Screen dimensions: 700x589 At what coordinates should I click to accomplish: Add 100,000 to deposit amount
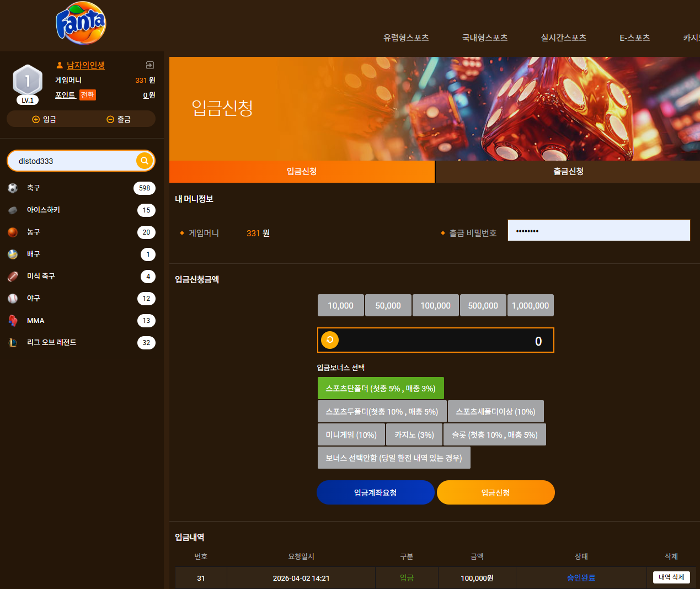coord(436,305)
